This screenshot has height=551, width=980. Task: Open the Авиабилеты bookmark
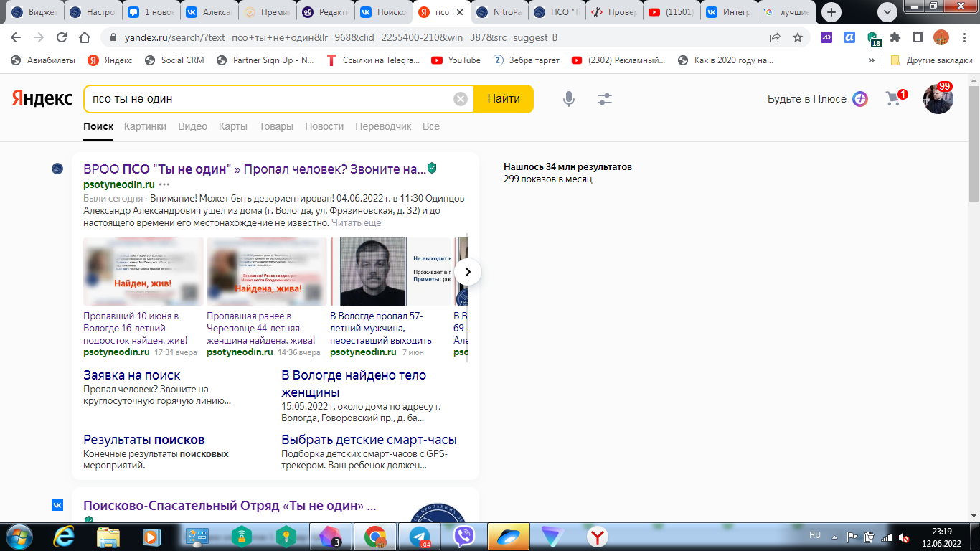[42, 60]
